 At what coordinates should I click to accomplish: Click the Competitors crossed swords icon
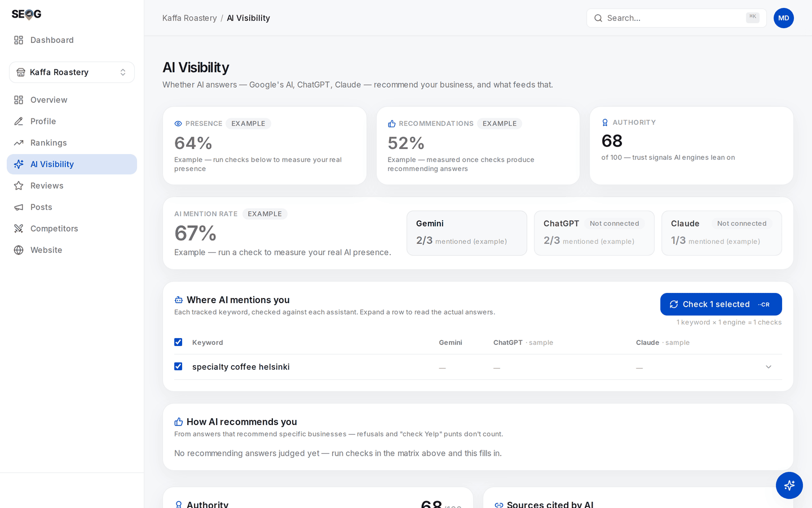pos(19,229)
